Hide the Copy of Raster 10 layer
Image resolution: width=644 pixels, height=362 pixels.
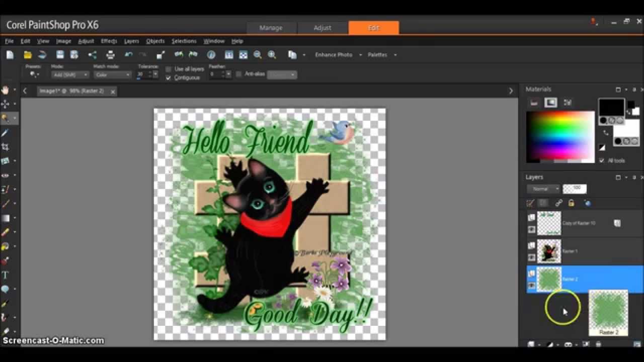(531, 230)
